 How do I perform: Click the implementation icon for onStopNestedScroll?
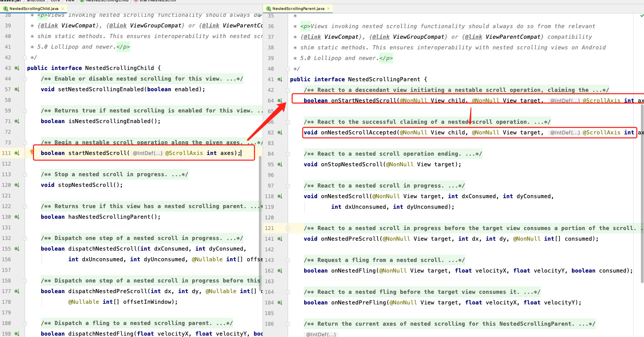(x=279, y=164)
